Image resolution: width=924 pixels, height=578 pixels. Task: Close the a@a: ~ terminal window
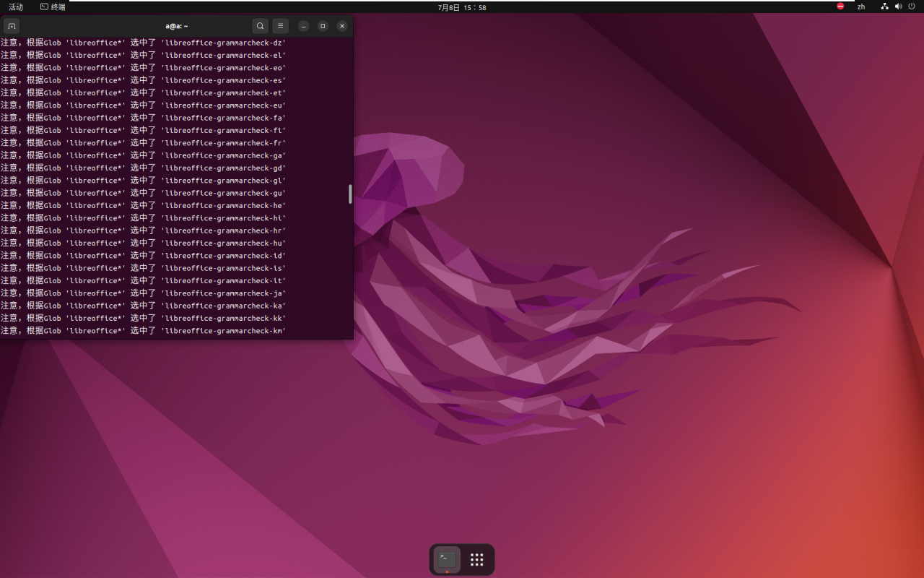pyautogui.click(x=342, y=26)
